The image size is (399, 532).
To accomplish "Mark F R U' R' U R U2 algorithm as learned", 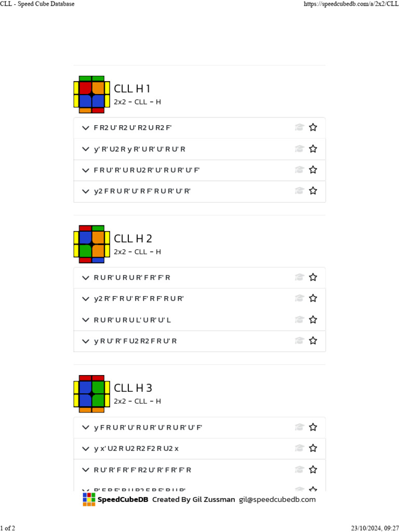I will coord(299,170).
